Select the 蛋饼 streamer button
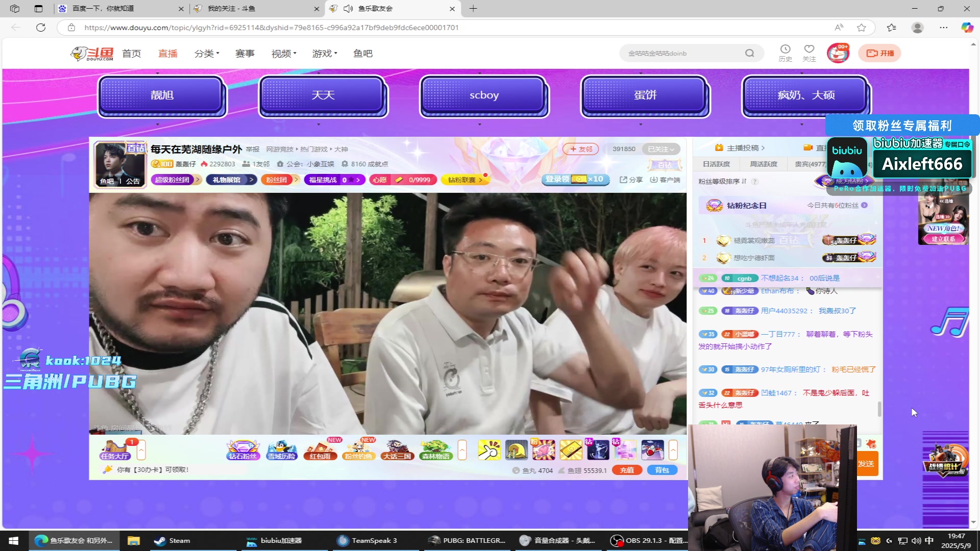 (x=645, y=95)
